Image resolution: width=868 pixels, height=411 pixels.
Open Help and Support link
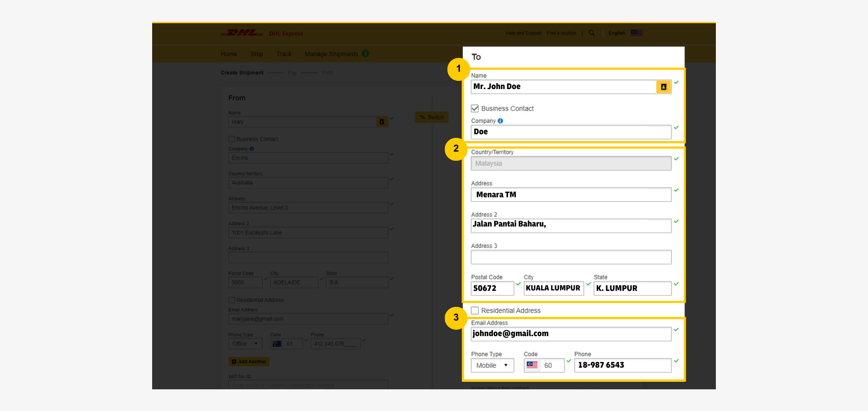coord(524,33)
